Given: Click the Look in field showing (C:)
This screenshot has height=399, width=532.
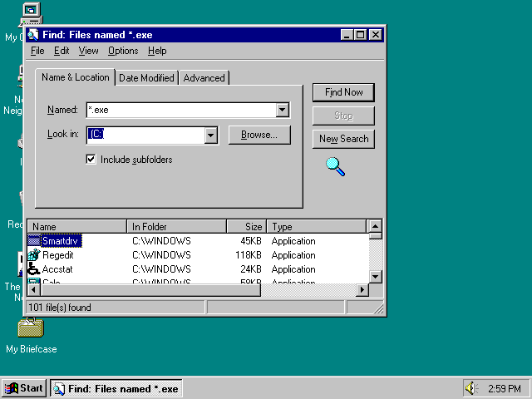Looking at the screenshot, I should 146,135.
